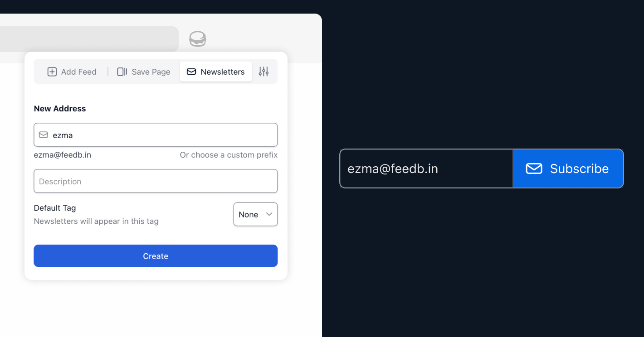This screenshot has width=644, height=337.
Task: Click envelope icon inside the prefix field
Action: click(x=44, y=135)
